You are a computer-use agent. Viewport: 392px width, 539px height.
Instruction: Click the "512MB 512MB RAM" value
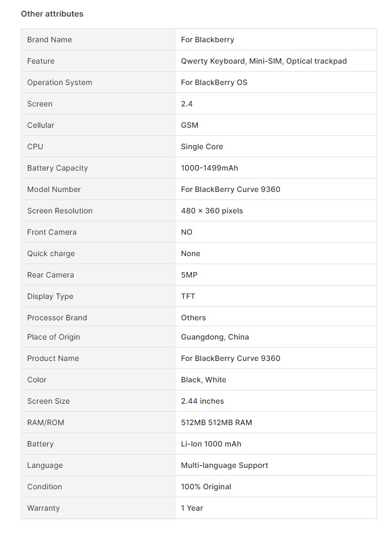point(216,422)
